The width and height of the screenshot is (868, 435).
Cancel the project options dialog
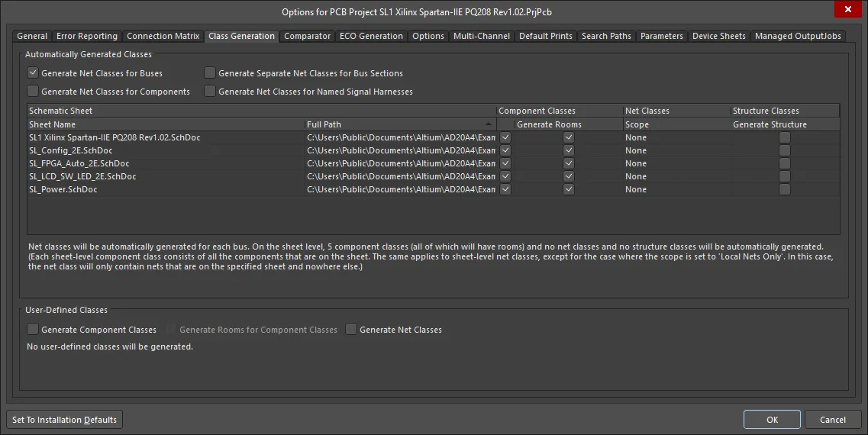click(x=833, y=420)
